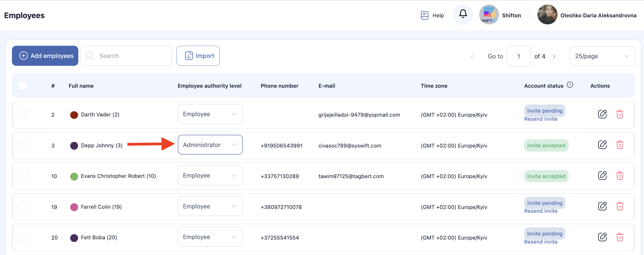Go to next page arrow
This screenshot has width=644, height=255.
554,57
